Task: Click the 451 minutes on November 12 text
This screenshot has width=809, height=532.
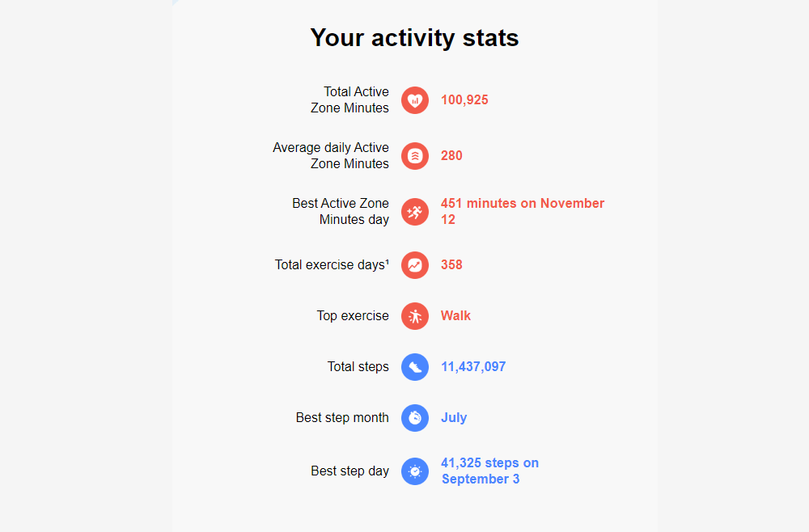Action: click(522, 211)
